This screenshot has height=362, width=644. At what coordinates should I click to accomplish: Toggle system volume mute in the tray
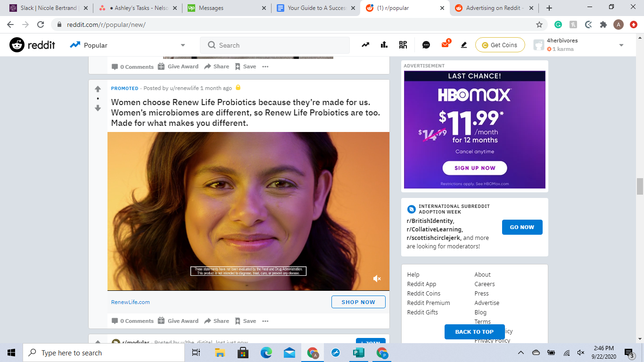[581, 353]
